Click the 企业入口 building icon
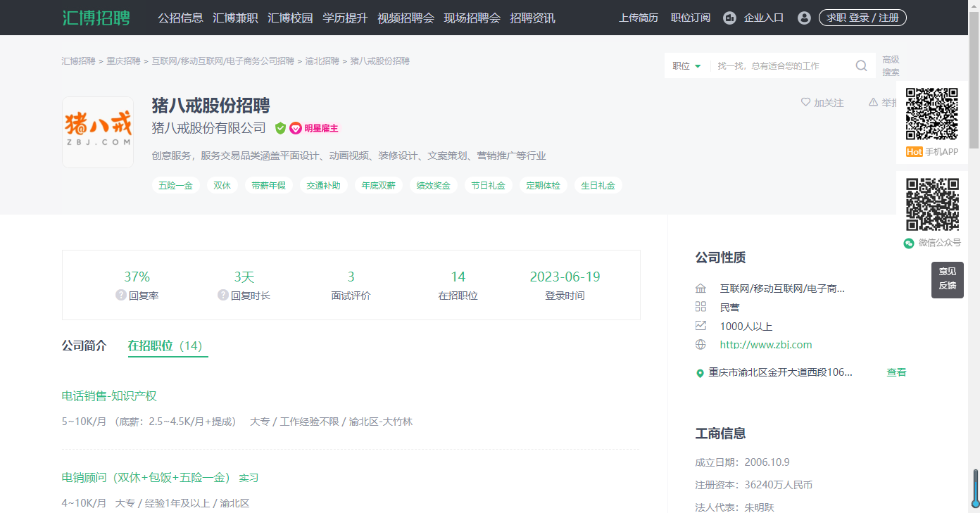The height and width of the screenshot is (513, 980). click(x=729, y=18)
